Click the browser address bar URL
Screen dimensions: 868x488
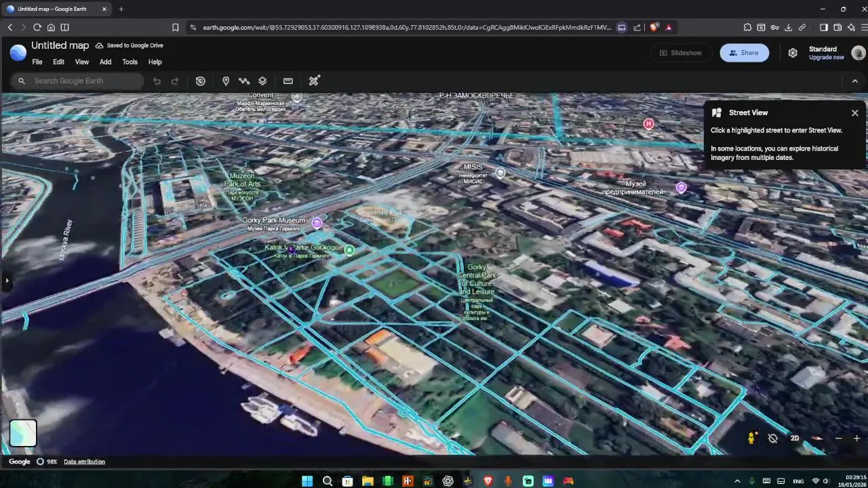(407, 27)
